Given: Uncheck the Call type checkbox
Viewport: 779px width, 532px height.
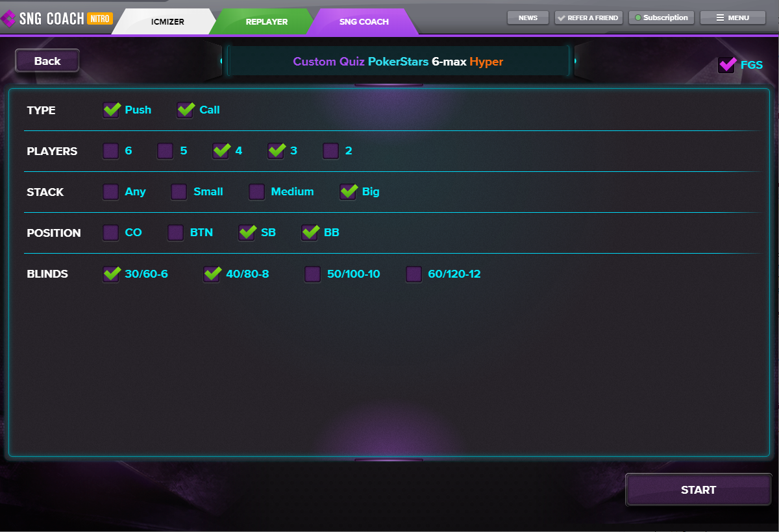Looking at the screenshot, I should [x=186, y=110].
